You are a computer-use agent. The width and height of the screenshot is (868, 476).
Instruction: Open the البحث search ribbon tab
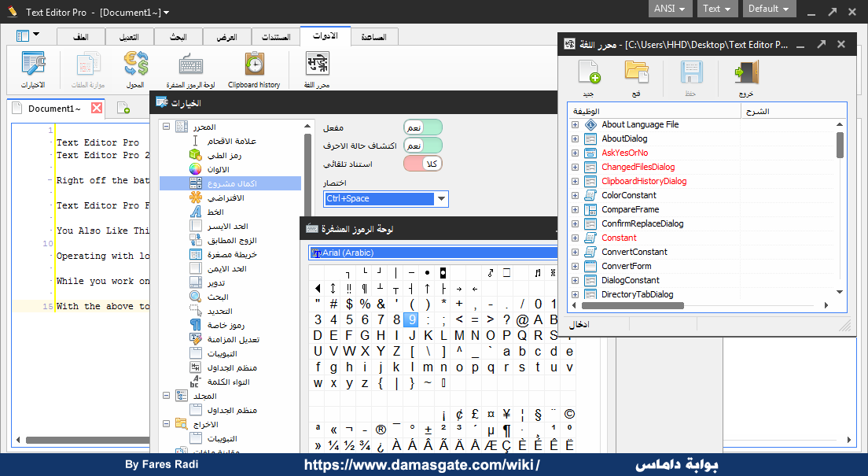click(178, 36)
